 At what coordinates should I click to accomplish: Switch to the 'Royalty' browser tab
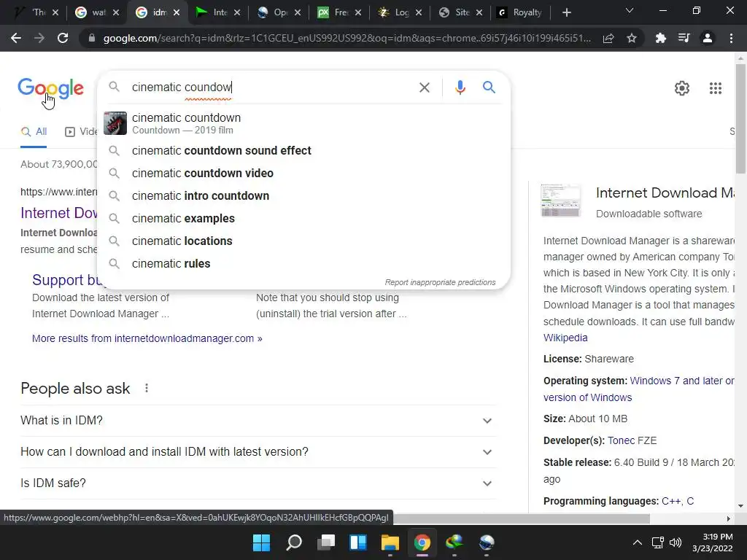pyautogui.click(x=521, y=12)
